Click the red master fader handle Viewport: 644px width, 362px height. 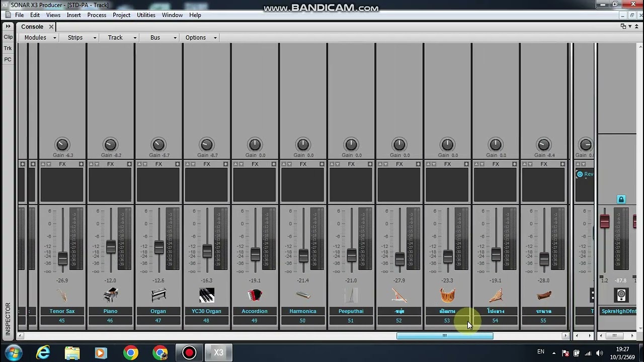click(x=605, y=221)
